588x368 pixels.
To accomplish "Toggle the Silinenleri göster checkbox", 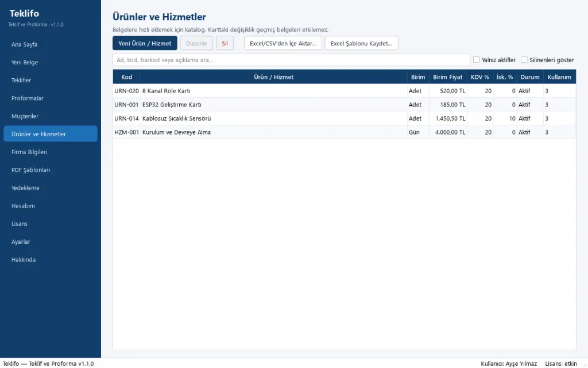I will point(524,59).
